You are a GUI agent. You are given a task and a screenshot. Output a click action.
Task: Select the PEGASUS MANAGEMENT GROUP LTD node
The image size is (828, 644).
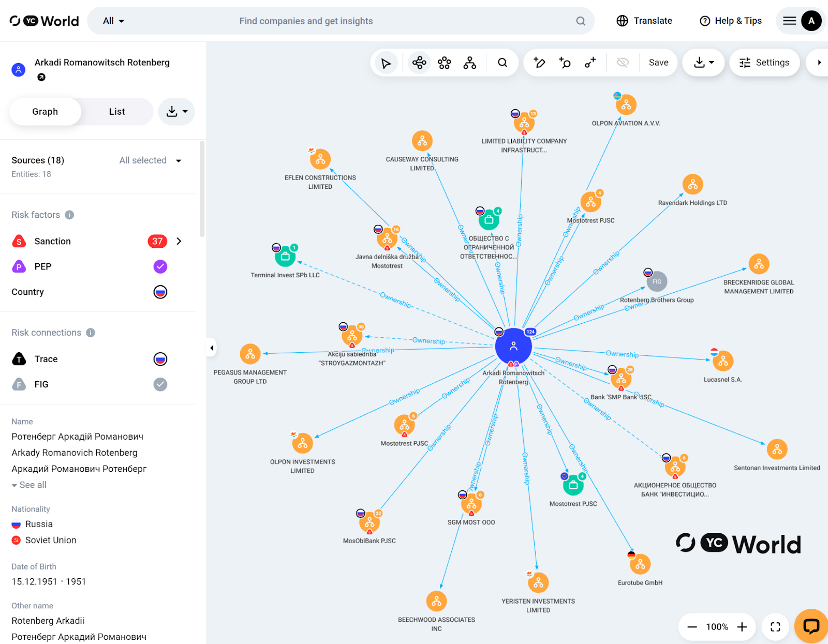tap(250, 354)
